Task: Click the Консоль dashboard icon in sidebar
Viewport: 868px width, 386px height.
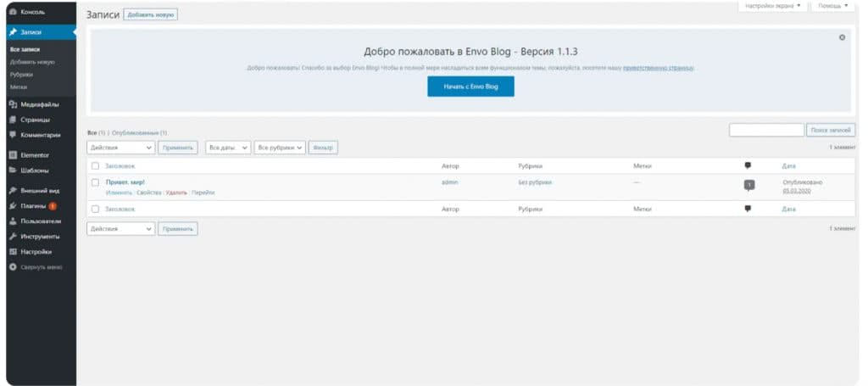Action: coord(13,14)
